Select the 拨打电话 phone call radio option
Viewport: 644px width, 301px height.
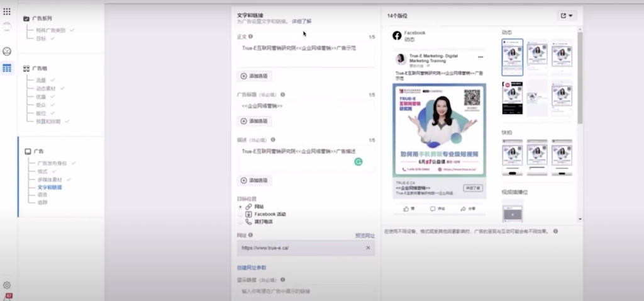click(x=240, y=222)
